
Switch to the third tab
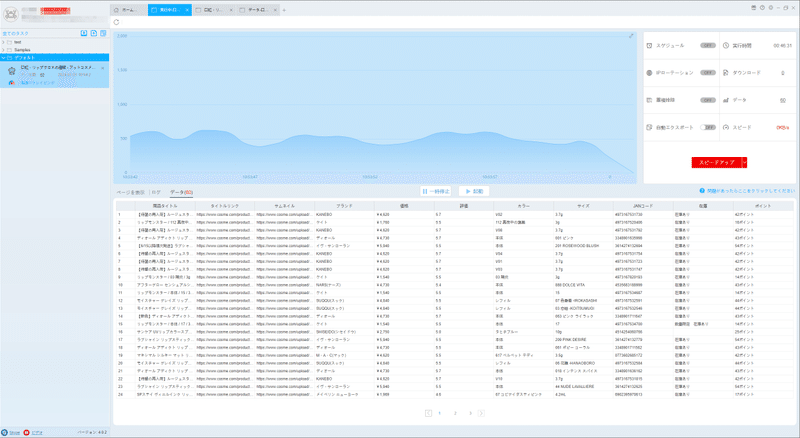[212, 10]
